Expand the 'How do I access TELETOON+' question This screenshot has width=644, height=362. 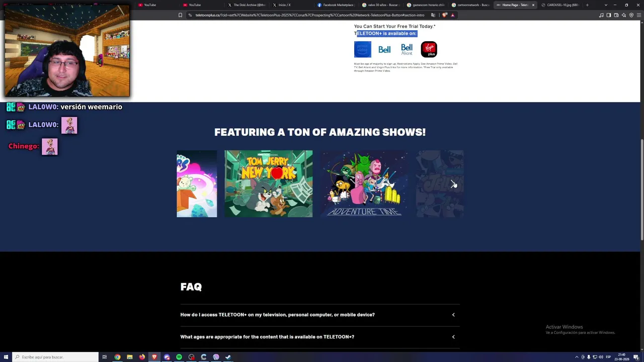[320, 315]
